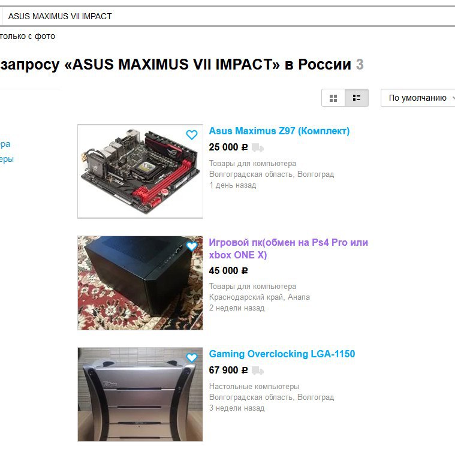Click the только с фото filter label
Viewport: 455px width, 476px height.
28,36
